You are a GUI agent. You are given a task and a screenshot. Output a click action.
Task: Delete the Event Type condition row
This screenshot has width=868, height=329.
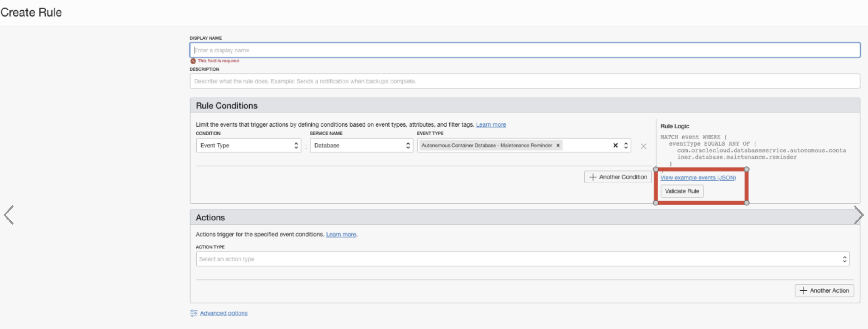(x=643, y=146)
